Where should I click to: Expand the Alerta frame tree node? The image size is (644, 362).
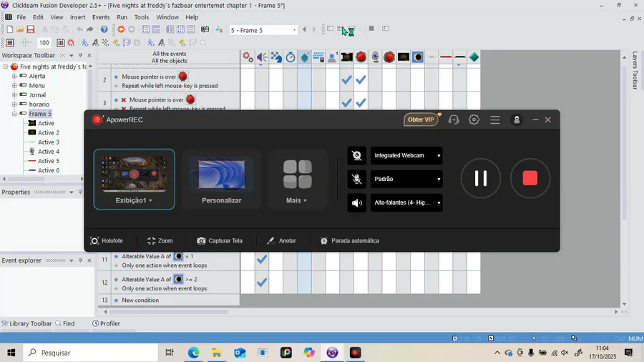click(x=14, y=76)
